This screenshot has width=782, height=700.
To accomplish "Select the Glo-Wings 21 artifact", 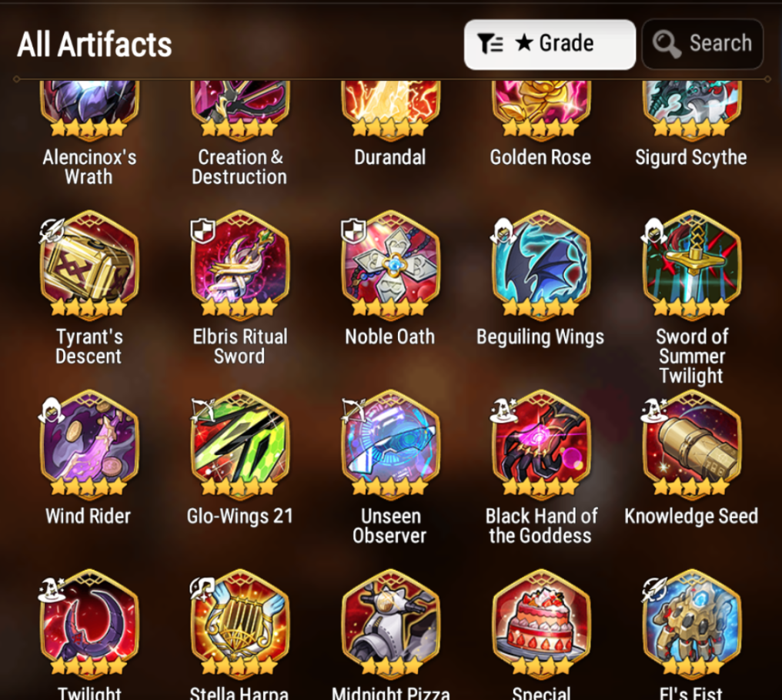I will click(x=240, y=443).
